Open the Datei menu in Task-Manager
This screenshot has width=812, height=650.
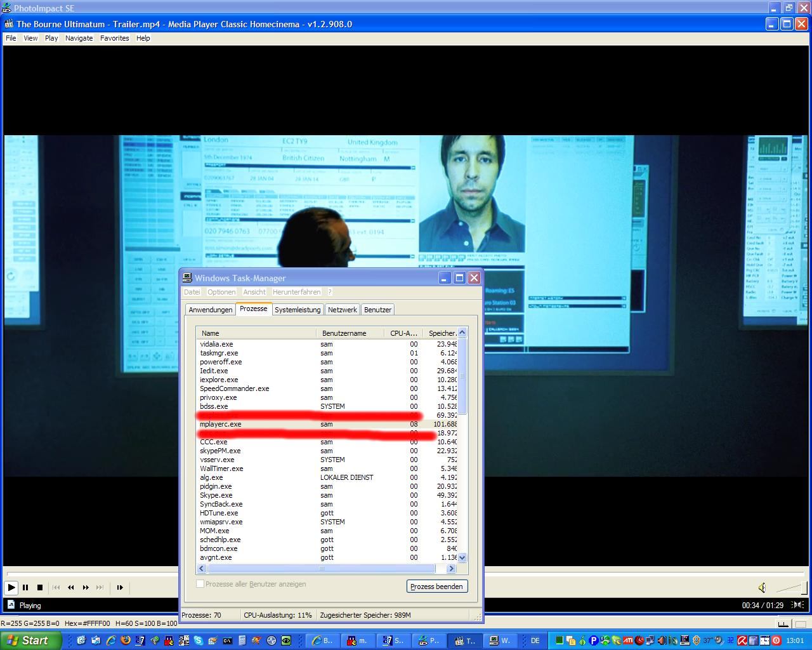pos(192,292)
